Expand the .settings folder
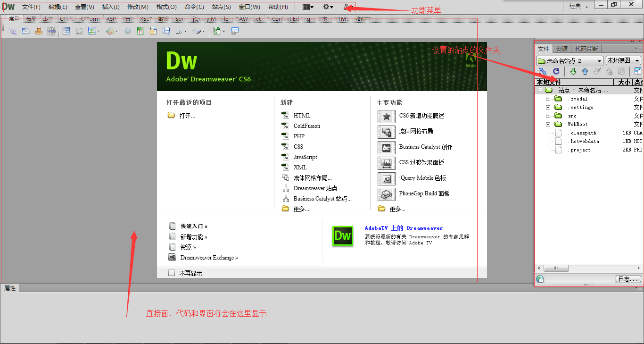Image resolution: width=644 pixels, height=344 pixels. tap(548, 107)
